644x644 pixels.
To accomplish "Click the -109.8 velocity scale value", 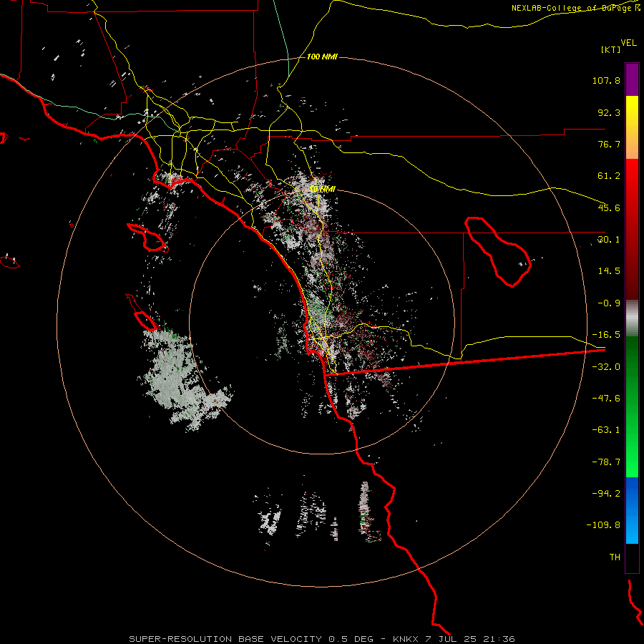I will [x=603, y=525].
